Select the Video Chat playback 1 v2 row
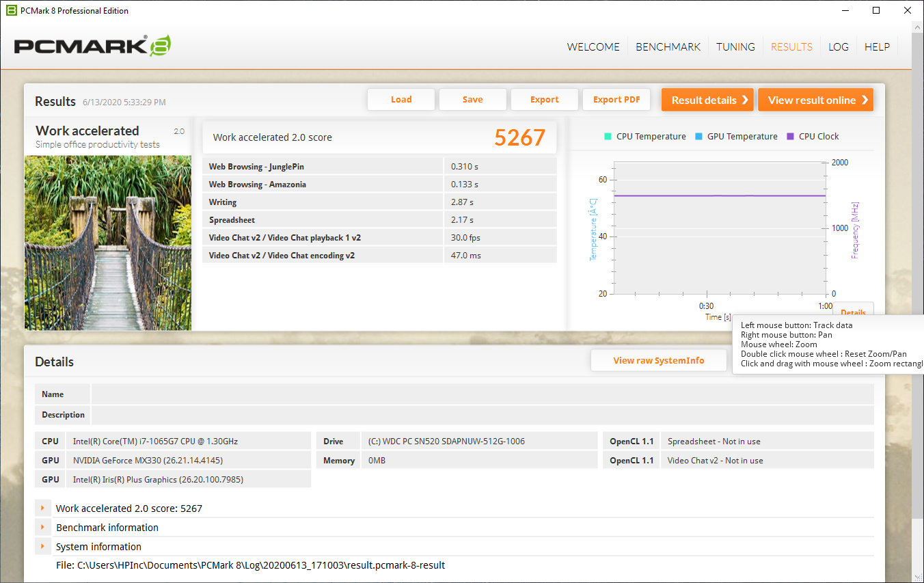Image resolution: width=924 pixels, height=583 pixels. tap(380, 238)
